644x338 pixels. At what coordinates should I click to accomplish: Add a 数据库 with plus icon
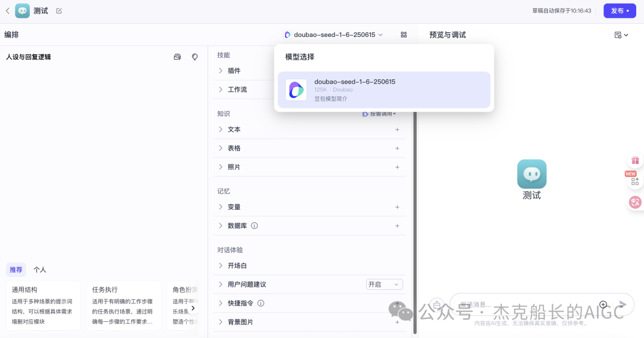click(x=397, y=226)
